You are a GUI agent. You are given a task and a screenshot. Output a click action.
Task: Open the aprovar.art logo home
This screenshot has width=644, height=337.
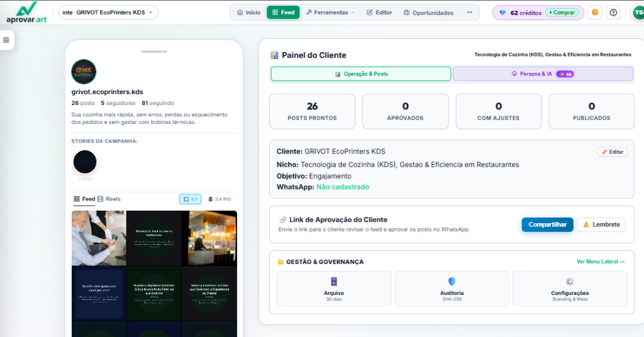click(x=26, y=13)
